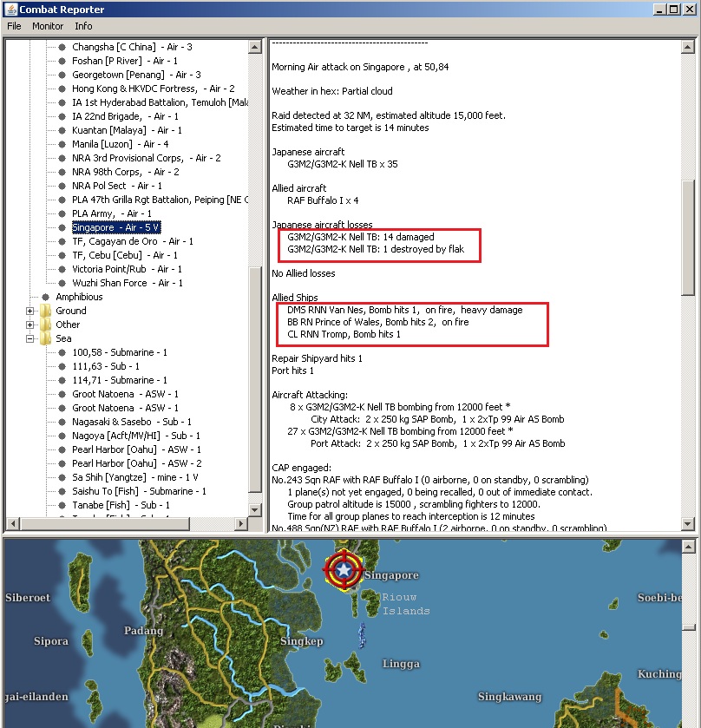Select Kuantan [Malaya] - Air - 1

click(127, 130)
